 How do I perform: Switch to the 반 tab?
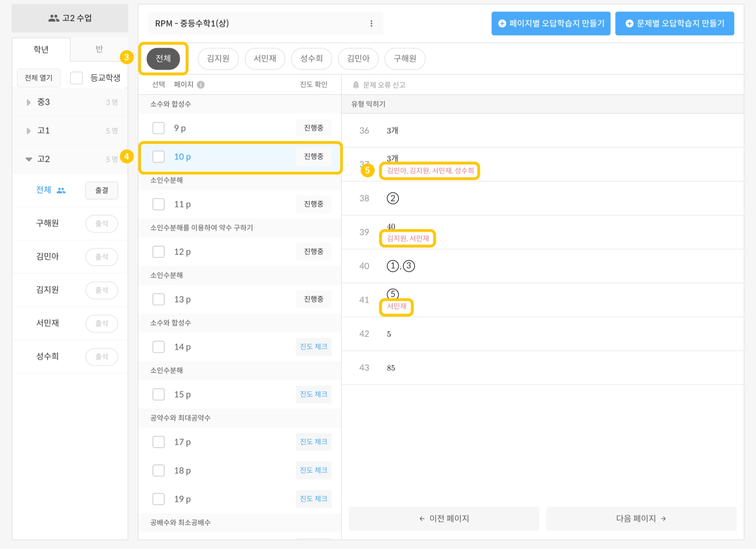[x=99, y=49]
